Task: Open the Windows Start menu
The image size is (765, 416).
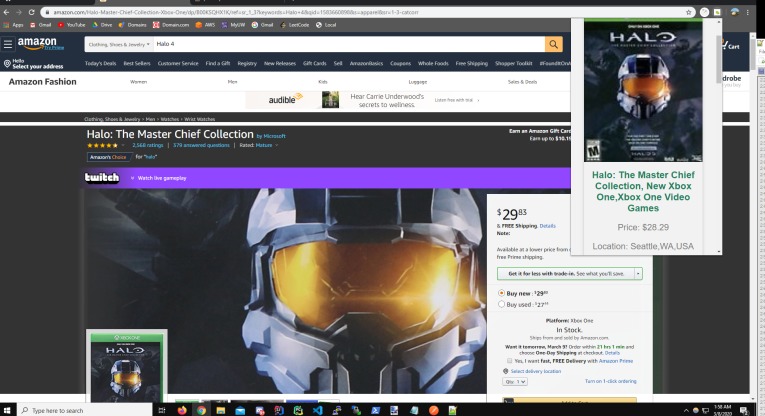Action: tap(7, 410)
